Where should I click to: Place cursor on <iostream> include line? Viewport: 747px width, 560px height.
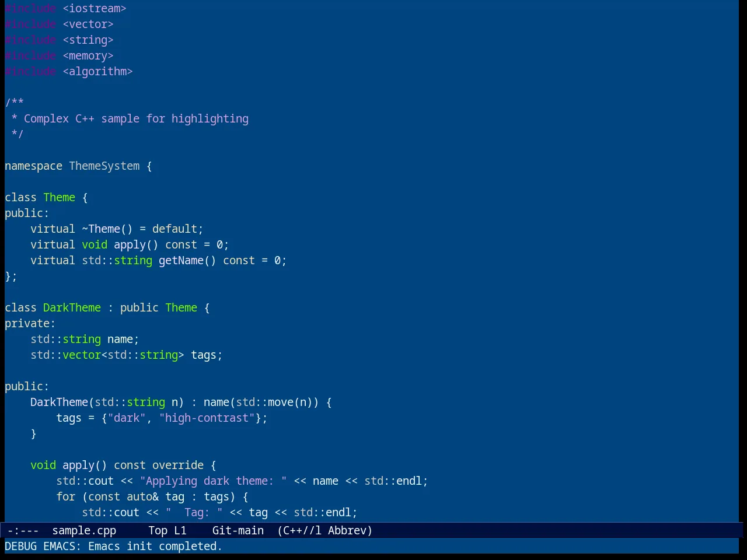(x=66, y=8)
